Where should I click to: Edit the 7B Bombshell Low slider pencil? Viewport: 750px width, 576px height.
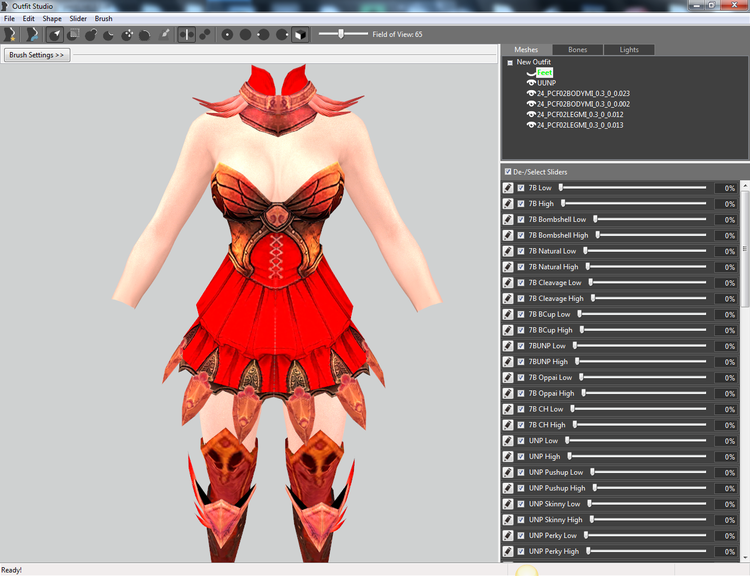[x=508, y=220]
